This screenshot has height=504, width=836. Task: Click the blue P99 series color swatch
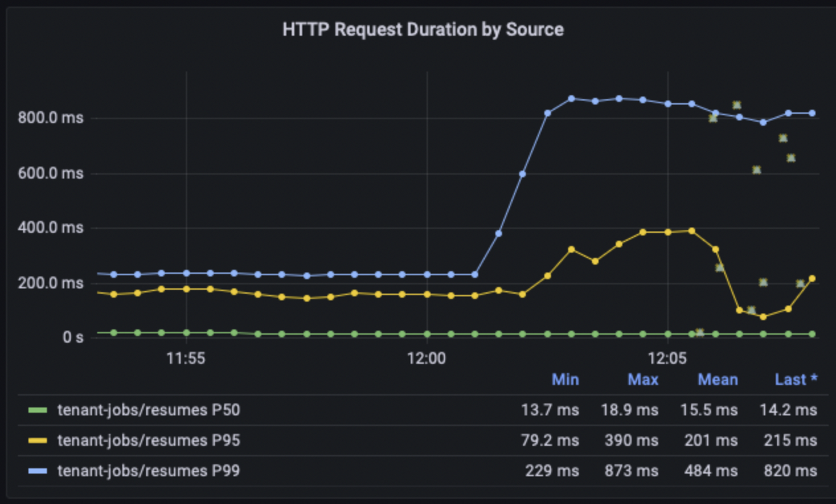(x=39, y=472)
